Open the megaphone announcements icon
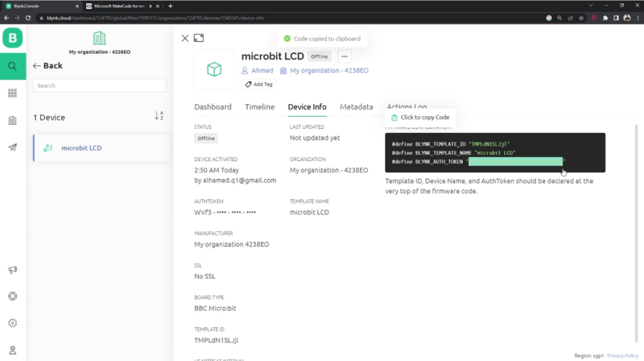Image resolution: width=644 pixels, height=361 pixels. click(13, 271)
